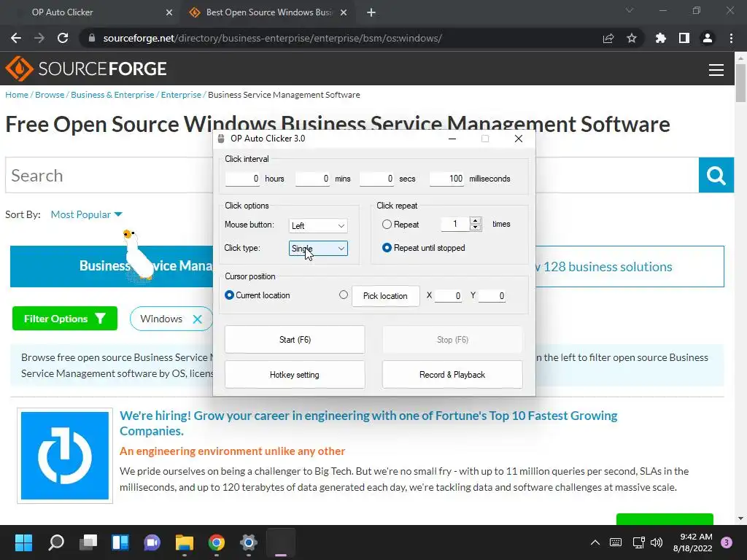Open the tab search chevron

pyautogui.click(x=630, y=10)
